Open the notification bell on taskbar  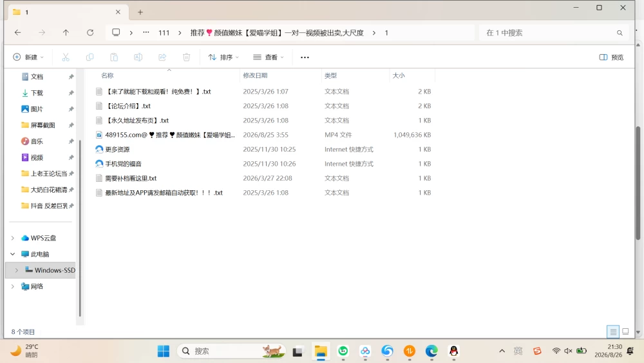[x=630, y=351]
